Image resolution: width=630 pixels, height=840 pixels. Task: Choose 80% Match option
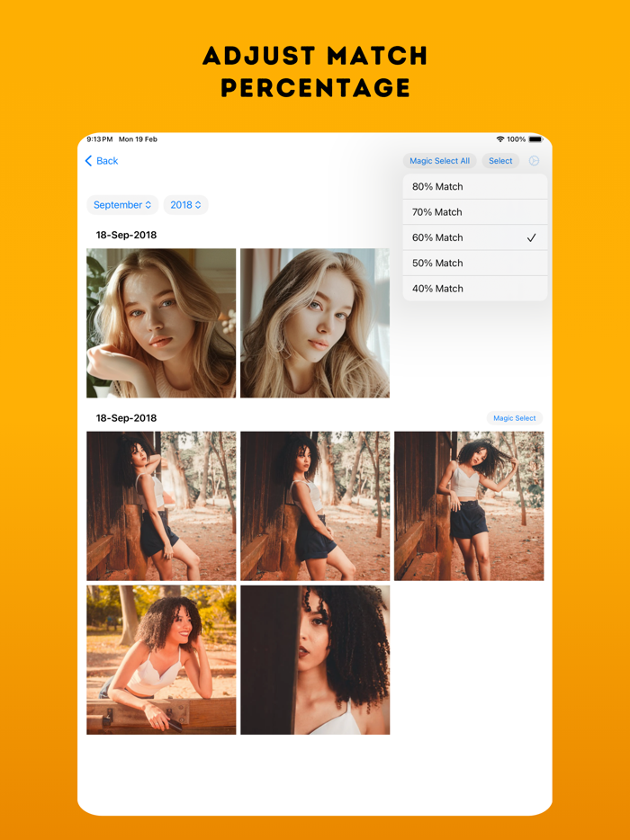click(475, 186)
